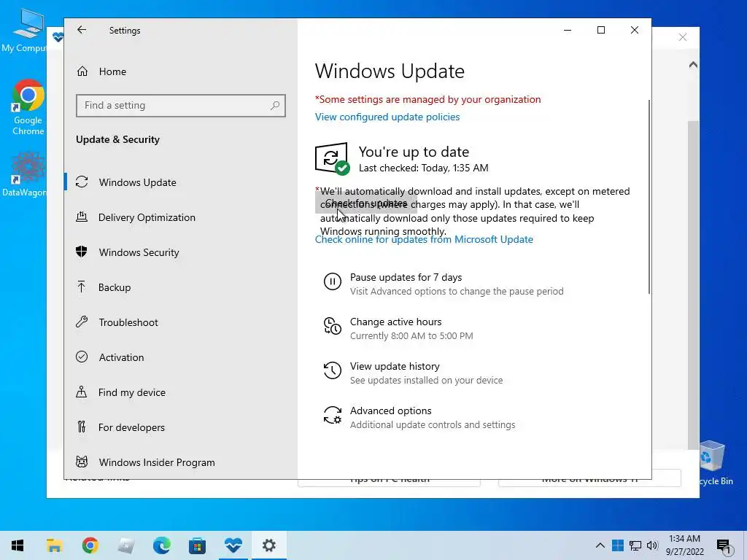Click the Home house icon
This screenshot has width=747, height=560.
point(82,71)
